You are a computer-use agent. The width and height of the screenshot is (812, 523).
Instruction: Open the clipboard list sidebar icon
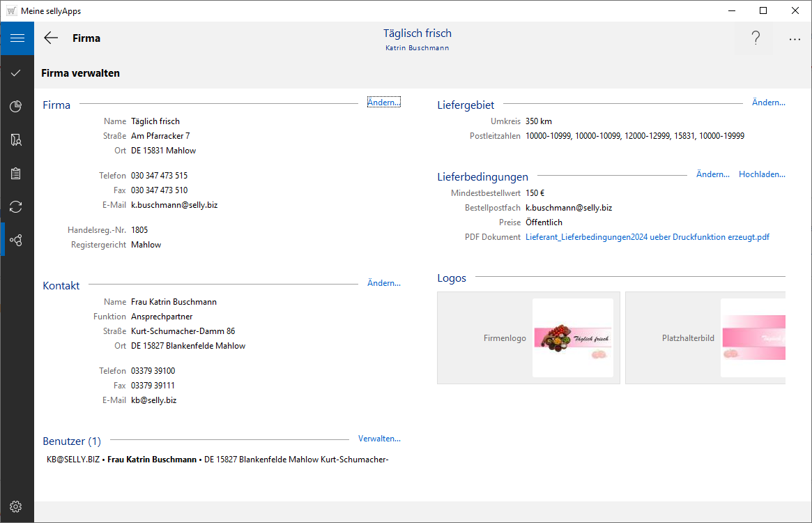coord(17,174)
